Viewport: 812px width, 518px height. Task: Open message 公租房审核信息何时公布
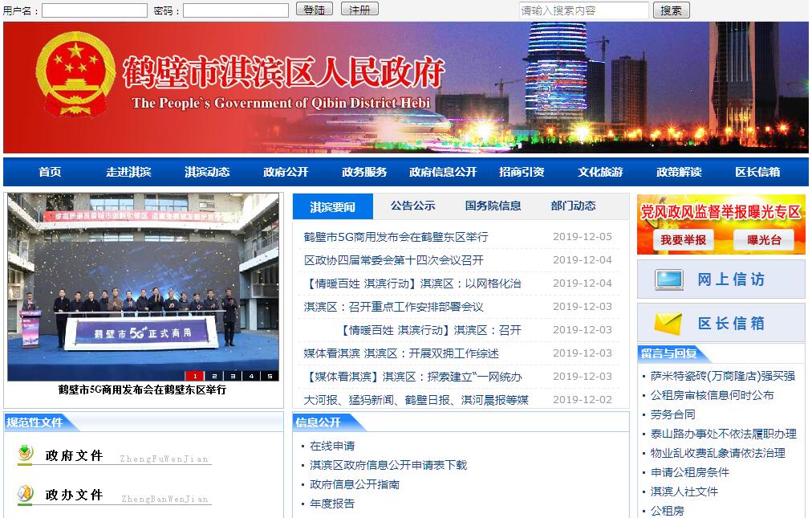pos(712,395)
